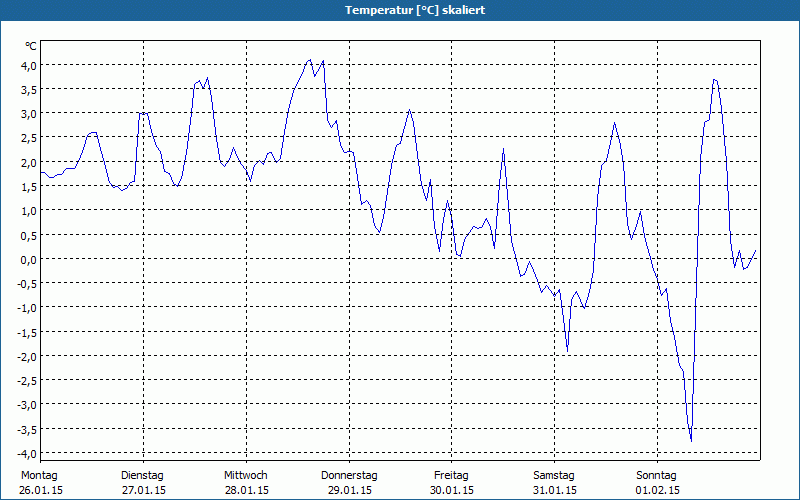Select the positive '1,5' y-axis label
The height and width of the screenshot is (500, 800).
29,187
